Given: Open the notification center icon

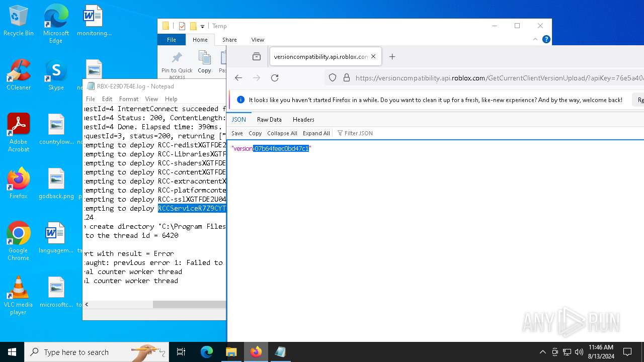Looking at the screenshot, I should tap(627, 352).
